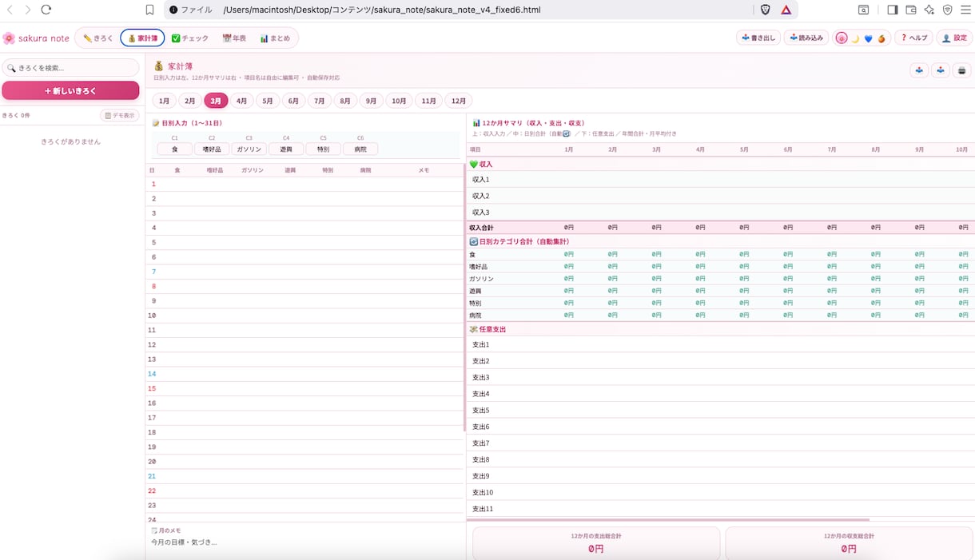
Task: Bookmark this page with bookmark icon
Action: 149,10
